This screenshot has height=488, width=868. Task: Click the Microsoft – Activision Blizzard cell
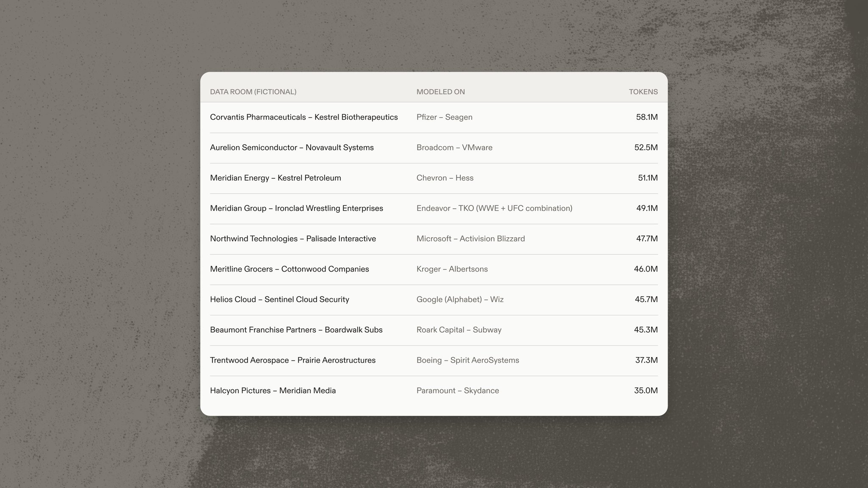(x=470, y=239)
